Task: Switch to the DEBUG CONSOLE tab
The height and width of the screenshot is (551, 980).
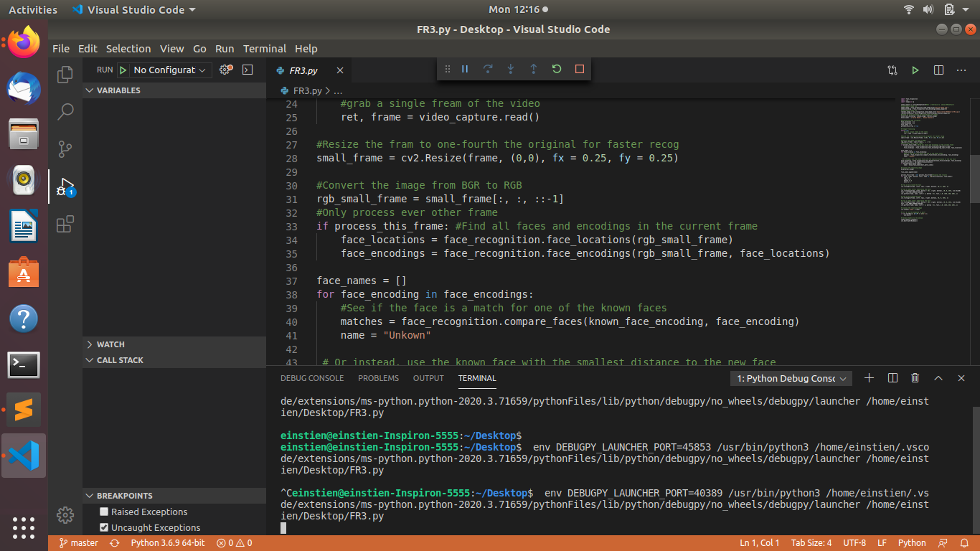Action: pyautogui.click(x=312, y=378)
